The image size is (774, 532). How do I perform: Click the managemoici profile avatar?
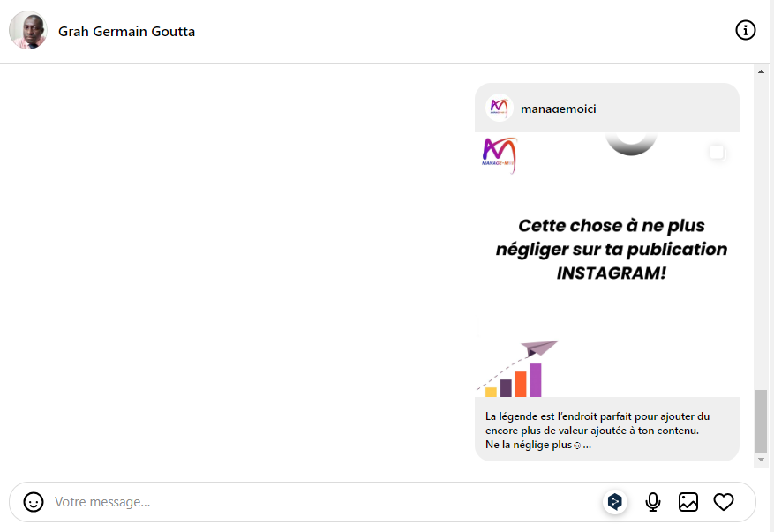pos(500,109)
